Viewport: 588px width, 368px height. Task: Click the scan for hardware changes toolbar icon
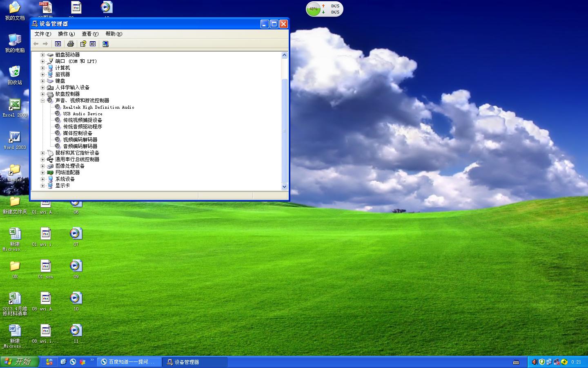(105, 44)
